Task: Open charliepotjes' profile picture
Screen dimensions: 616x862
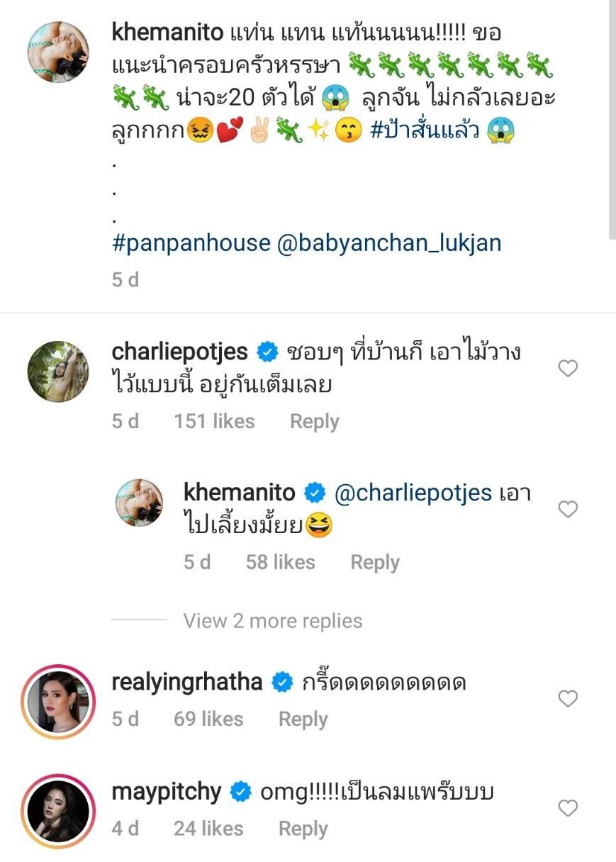Action: click(58, 371)
